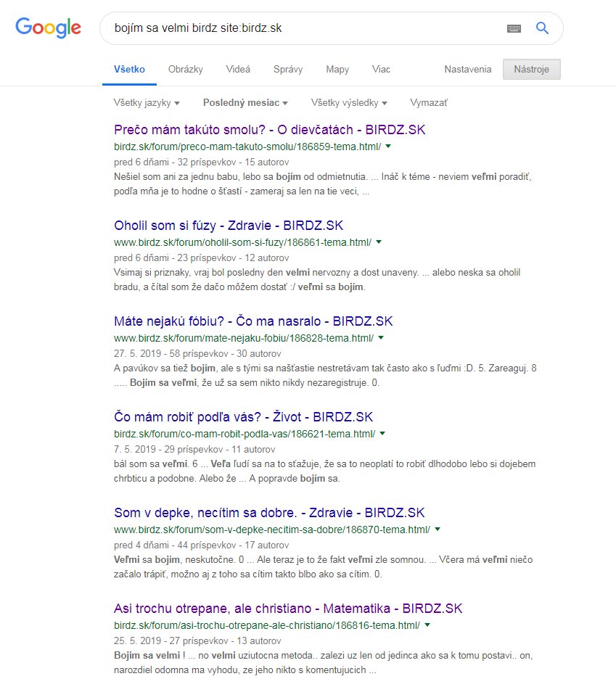This screenshot has height=692, width=616.
Task: Open the Správy tab
Action: tap(288, 70)
